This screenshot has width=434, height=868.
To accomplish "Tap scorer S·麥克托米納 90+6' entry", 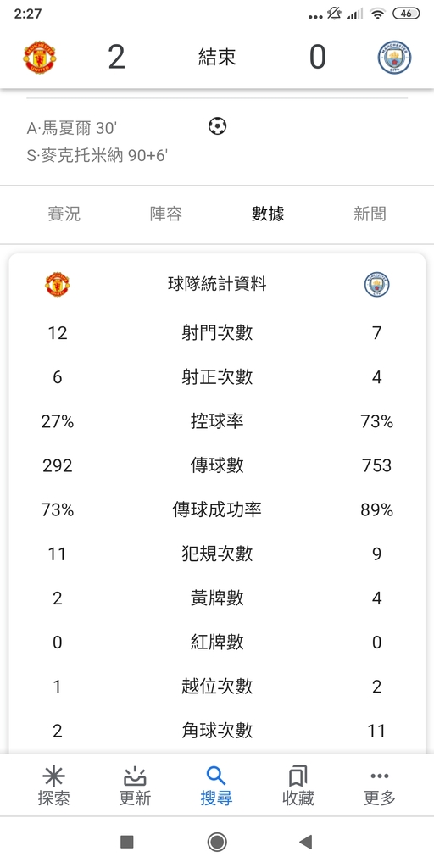I will coord(97,156).
